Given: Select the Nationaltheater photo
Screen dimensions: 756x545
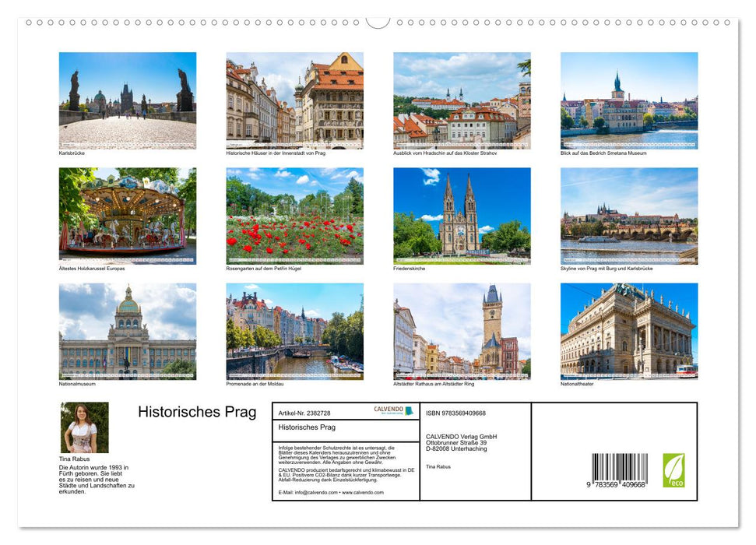Looking at the screenshot, I should tap(629, 332).
